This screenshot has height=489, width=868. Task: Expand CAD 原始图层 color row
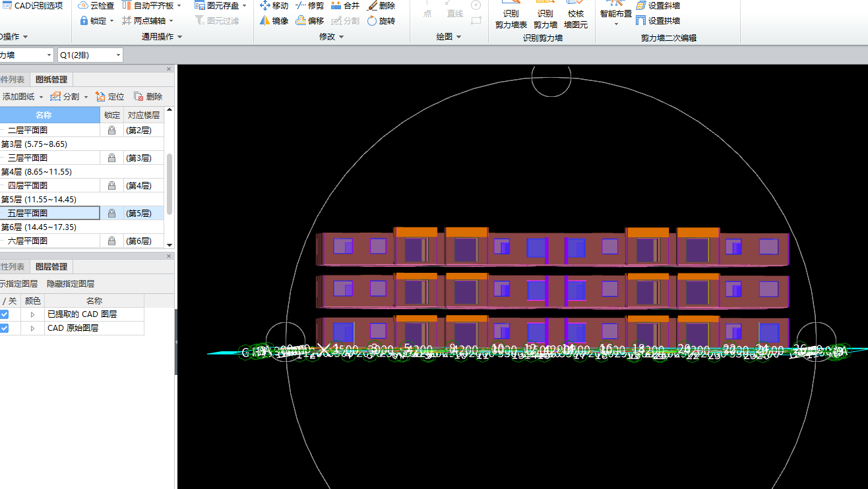coord(32,328)
